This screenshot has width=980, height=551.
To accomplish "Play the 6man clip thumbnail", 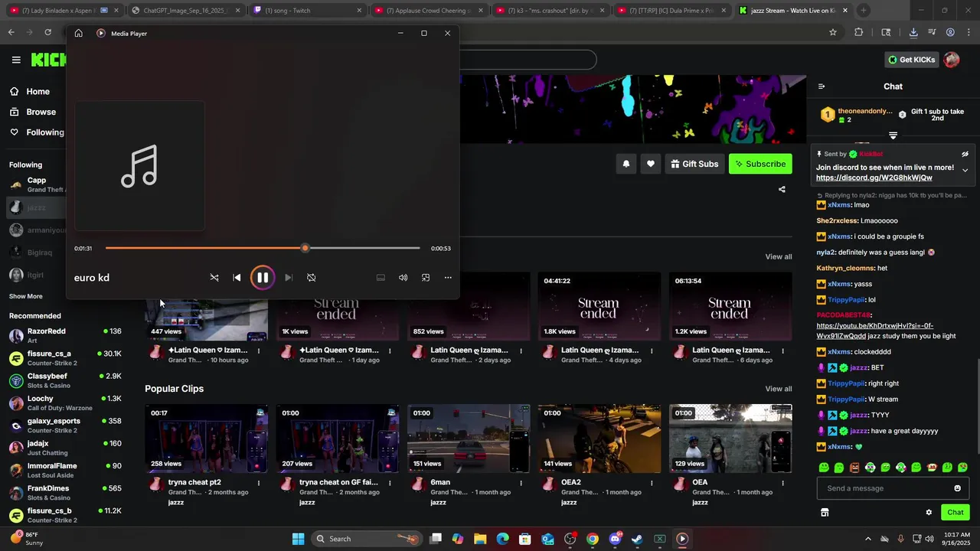I will click(x=469, y=439).
